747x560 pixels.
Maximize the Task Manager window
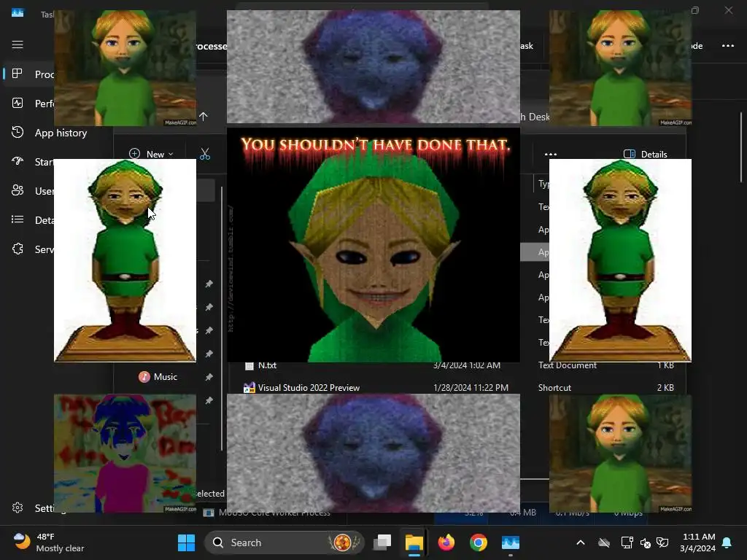pos(695,10)
